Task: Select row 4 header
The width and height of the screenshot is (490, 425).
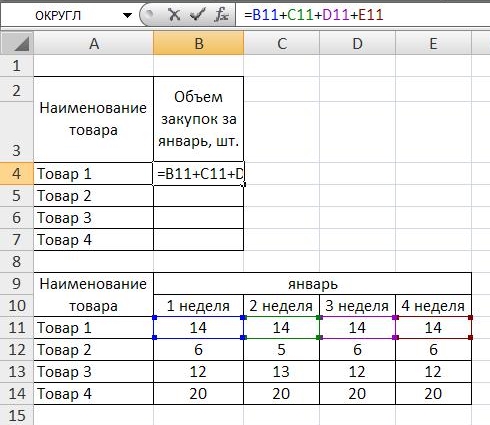Action: [17, 174]
